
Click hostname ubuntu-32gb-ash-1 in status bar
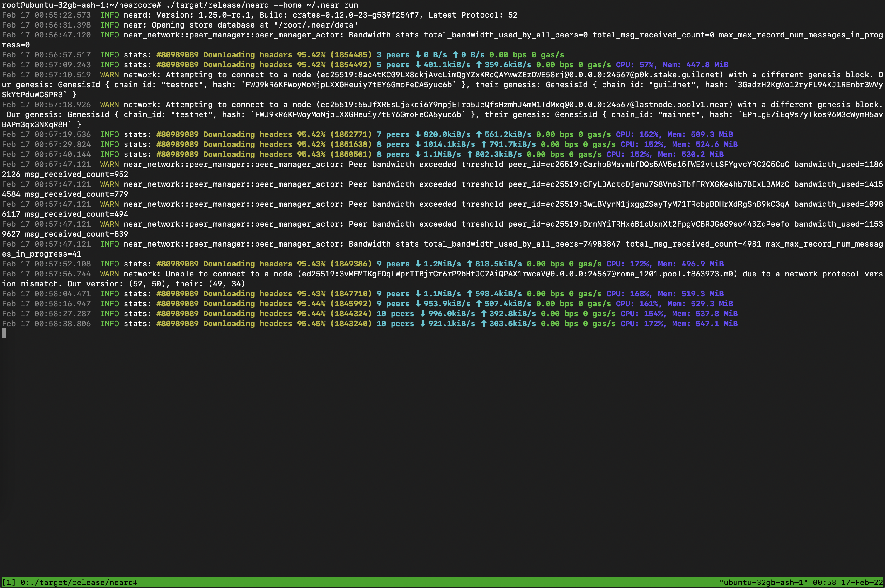coord(763,582)
